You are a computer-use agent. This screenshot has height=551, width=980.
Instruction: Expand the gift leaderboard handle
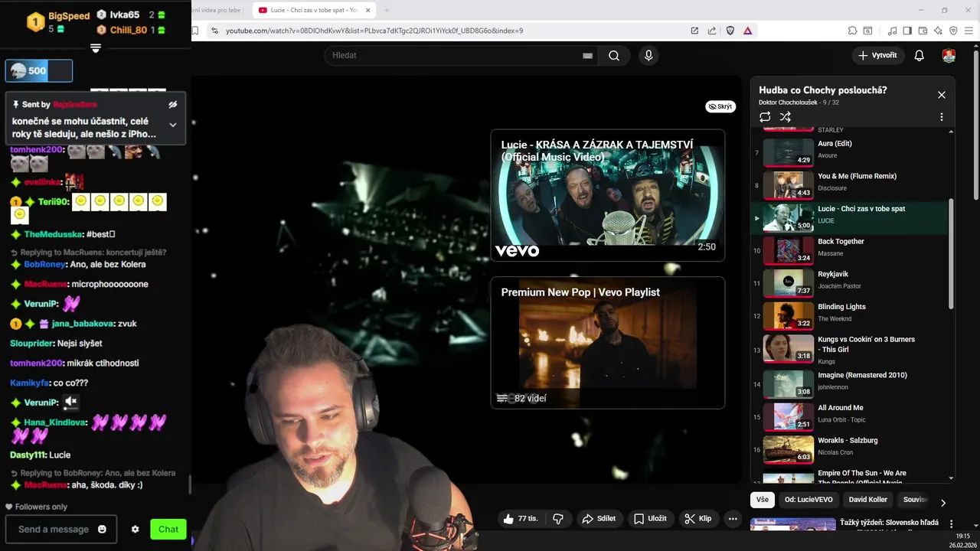click(x=96, y=48)
